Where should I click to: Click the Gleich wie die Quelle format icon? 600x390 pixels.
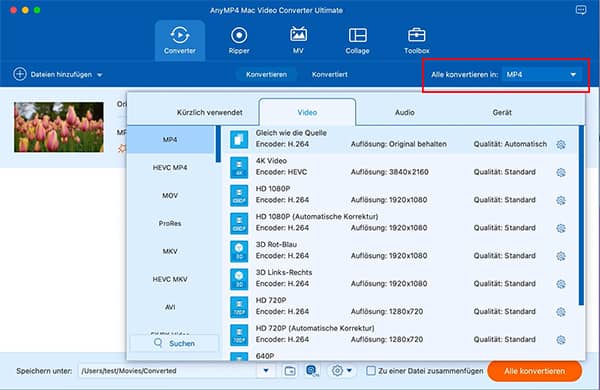click(x=239, y=139)
